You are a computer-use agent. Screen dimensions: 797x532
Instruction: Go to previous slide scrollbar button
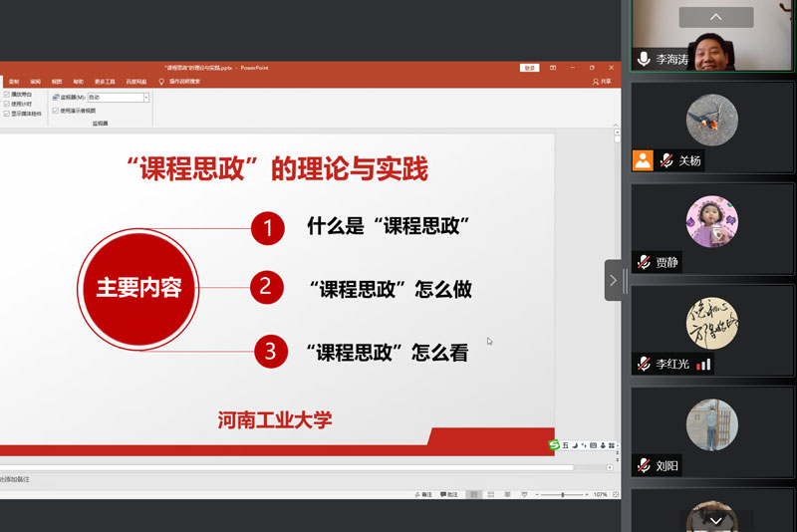pos(617,453)
